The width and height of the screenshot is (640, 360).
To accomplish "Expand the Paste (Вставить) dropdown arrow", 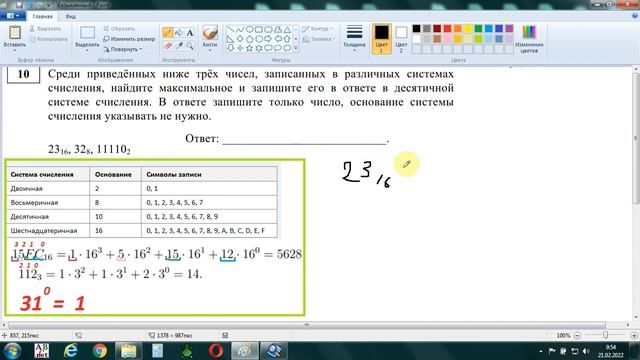I will click(15, 51).
